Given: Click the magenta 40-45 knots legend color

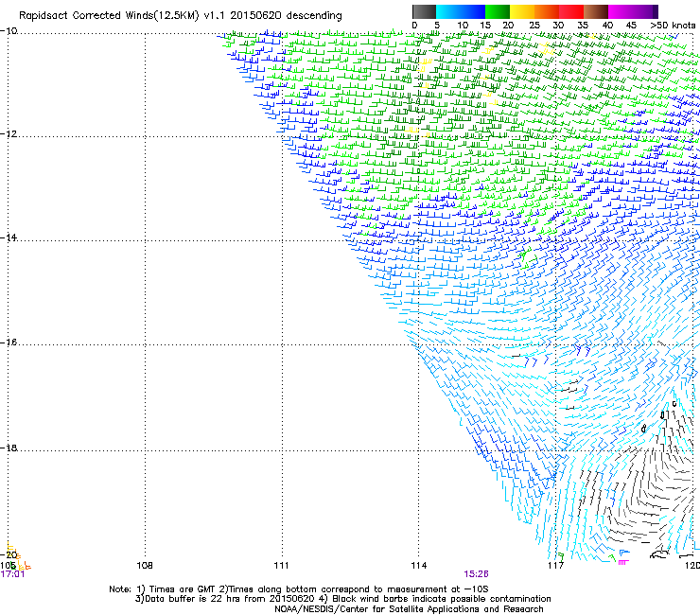Looking at the screenshot, I should 621,11.
